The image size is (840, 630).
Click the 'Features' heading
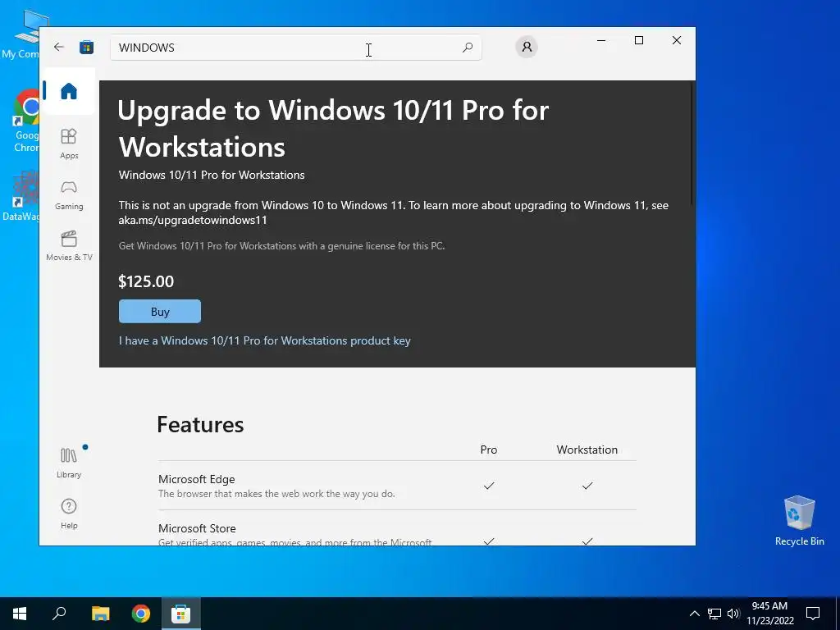200,424
